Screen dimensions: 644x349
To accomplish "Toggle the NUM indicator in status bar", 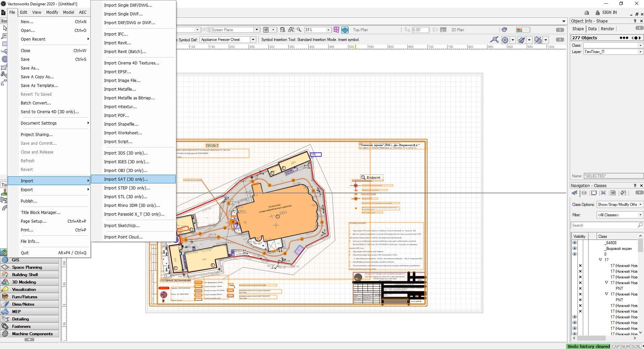I will point(626,346).
